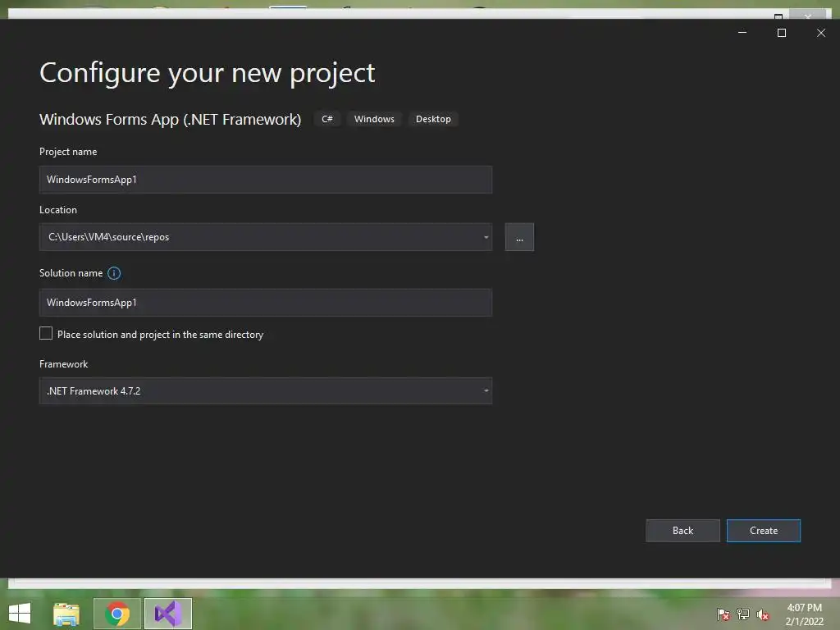Go Back to template selection
840x630 pixels.
[x=682, y=531]
